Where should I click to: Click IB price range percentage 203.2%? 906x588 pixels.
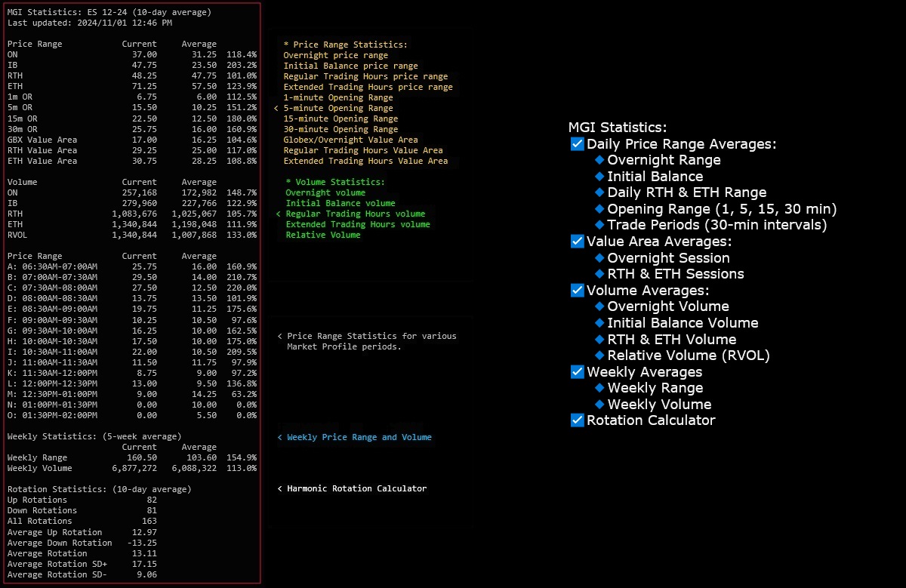click(x=242, y=65)
